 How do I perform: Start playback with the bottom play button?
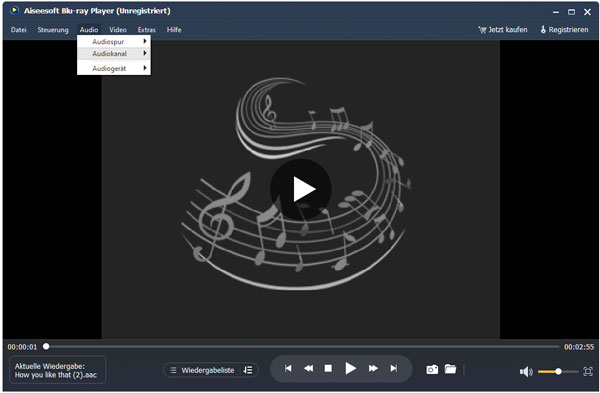click(351, 369)
